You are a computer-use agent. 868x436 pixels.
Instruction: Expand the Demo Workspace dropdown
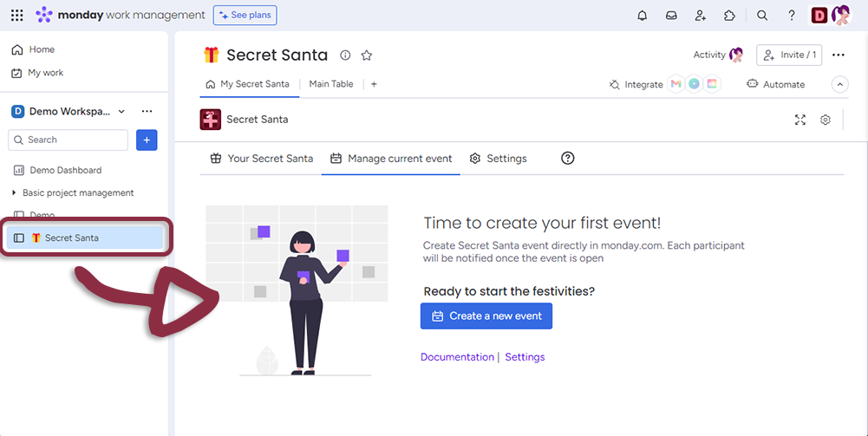121,111
